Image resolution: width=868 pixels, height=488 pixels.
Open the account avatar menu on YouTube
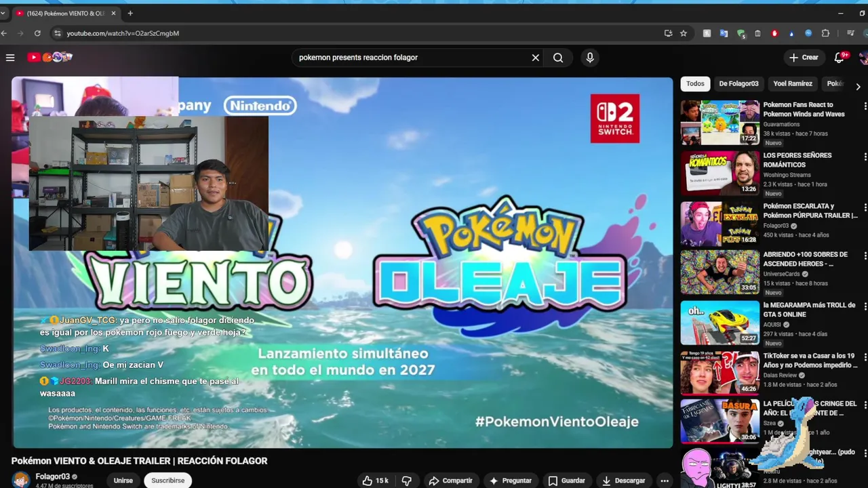click(864, 58)
